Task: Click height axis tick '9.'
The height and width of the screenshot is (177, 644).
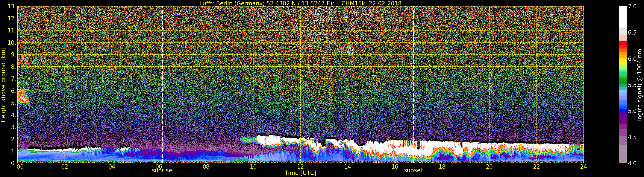Action: [14, 55]
